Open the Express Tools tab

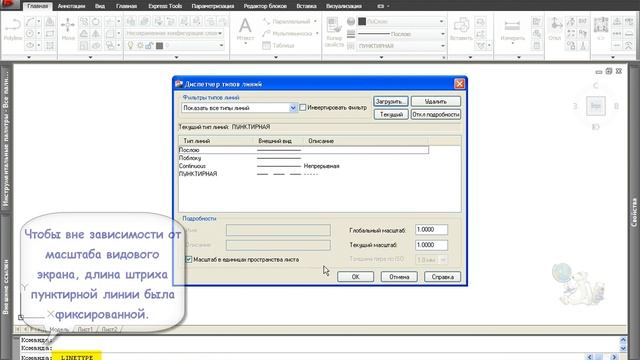[x=165, y=6]
